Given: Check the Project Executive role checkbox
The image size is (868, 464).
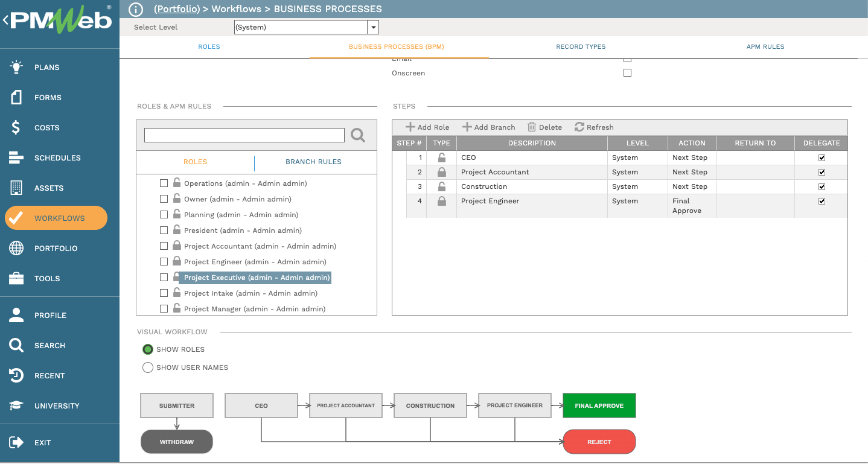Looking at the screenshot, I should (x=164, y=277).
